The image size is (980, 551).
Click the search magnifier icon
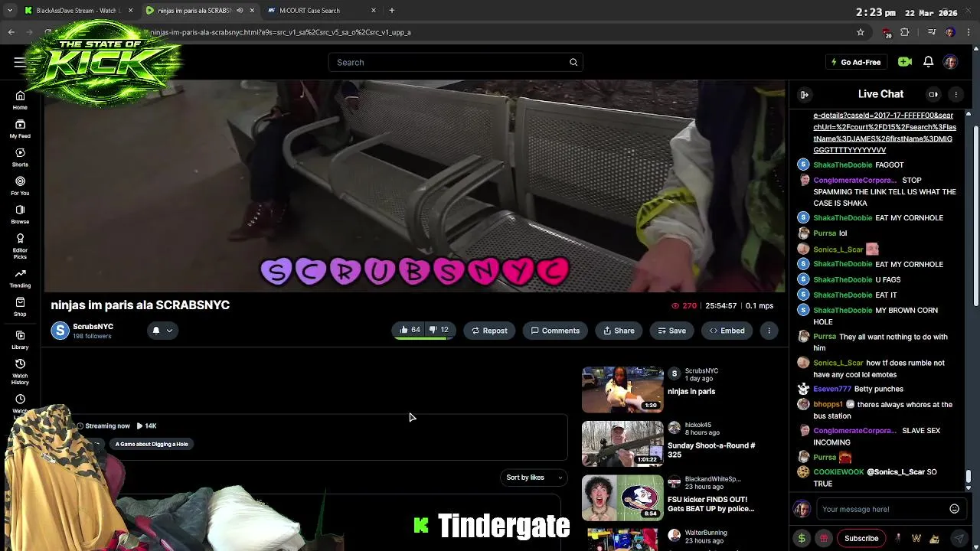coord(573,62)
